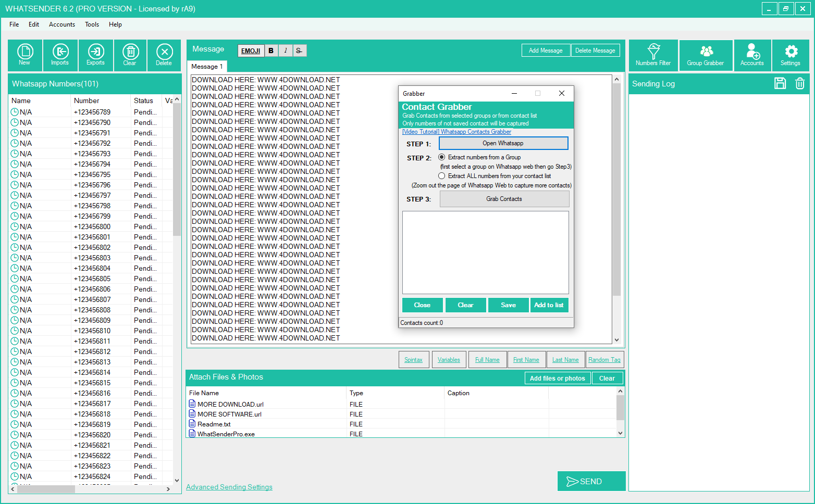This screenshot has height=504, width=815.
Task: Click the MORE DOWNLOAD.url file icon
Action: (x=192, y=404)
